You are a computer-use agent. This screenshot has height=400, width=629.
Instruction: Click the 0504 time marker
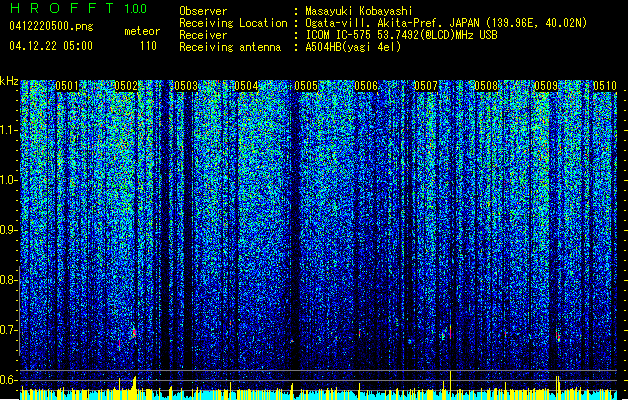[246, 86]
